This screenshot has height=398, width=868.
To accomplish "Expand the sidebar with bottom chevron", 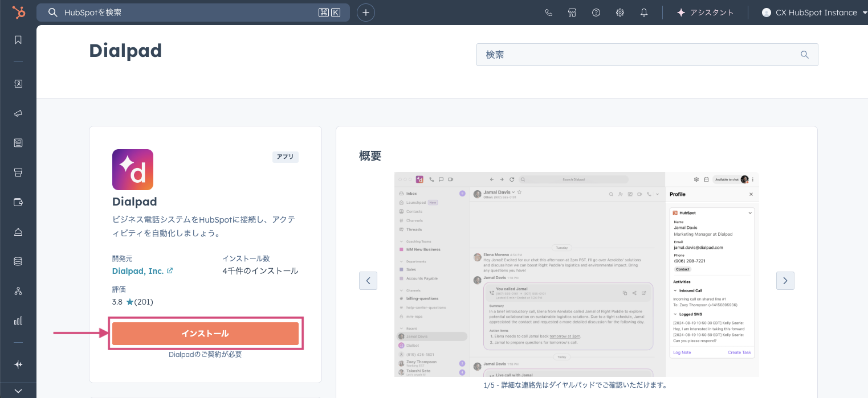I will [x=18, y=391].
